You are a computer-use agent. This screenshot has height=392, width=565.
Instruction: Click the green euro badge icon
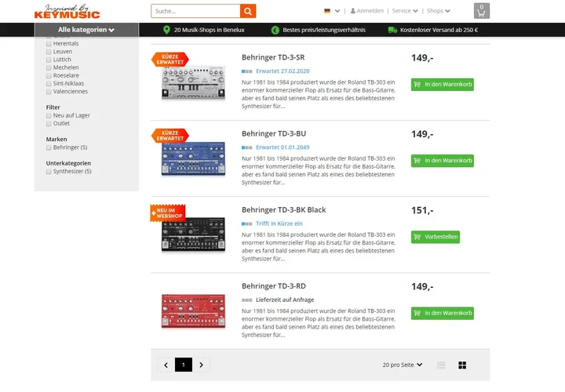(x=275, y=30)
